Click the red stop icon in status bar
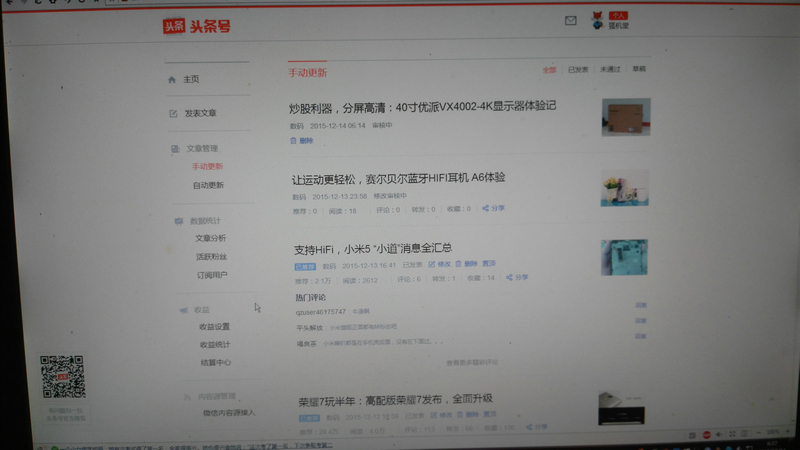The height and width of the screenshot is (450, 800). pos(707,435)
